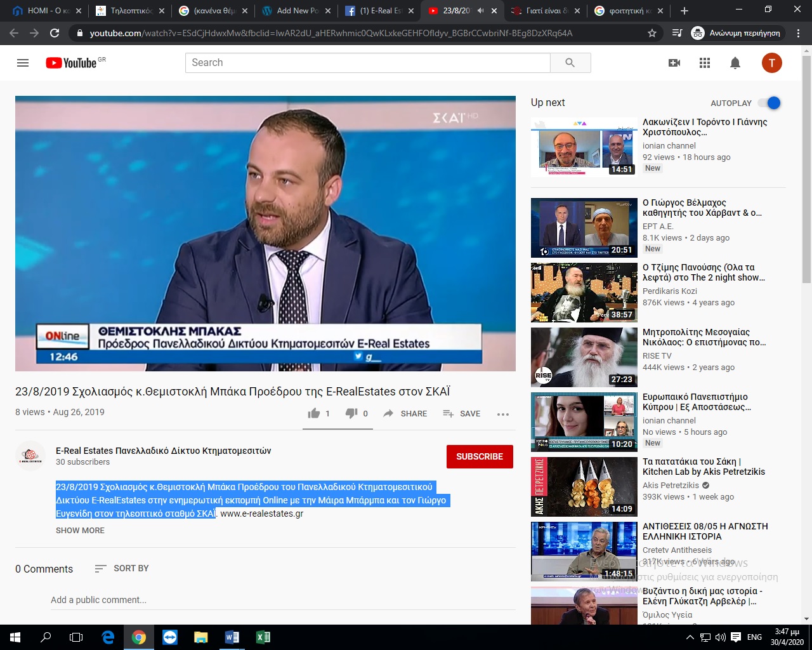Switch to Word on the taskbar
The height and width of the screenshot is (650, 812).
(x=232, y=637)
